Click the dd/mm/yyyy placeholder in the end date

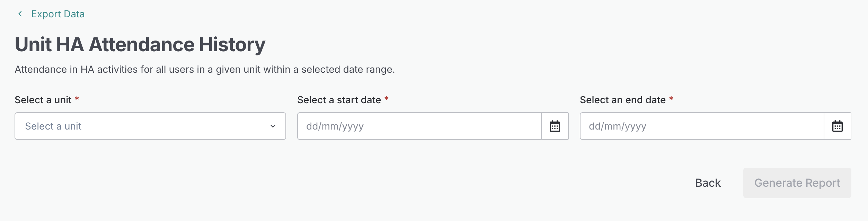tap(618, 126)
